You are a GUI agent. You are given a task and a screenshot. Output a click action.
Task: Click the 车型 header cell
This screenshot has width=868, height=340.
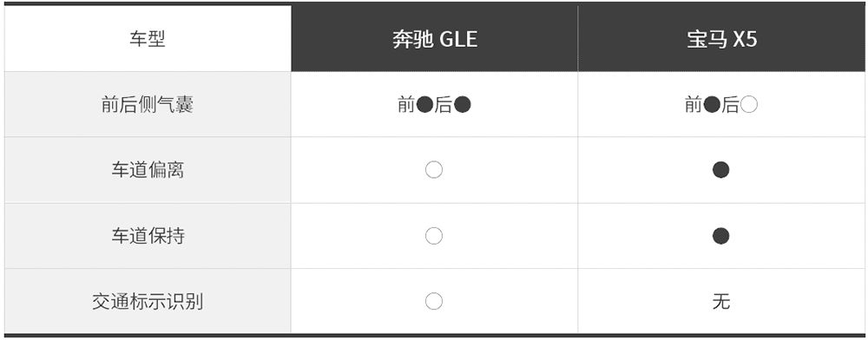[148, 38]
